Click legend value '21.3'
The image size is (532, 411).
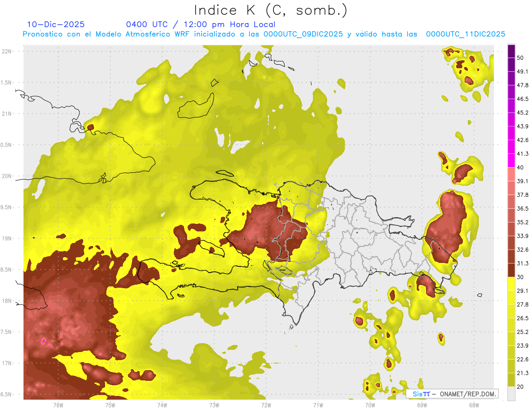click(523, 373)
